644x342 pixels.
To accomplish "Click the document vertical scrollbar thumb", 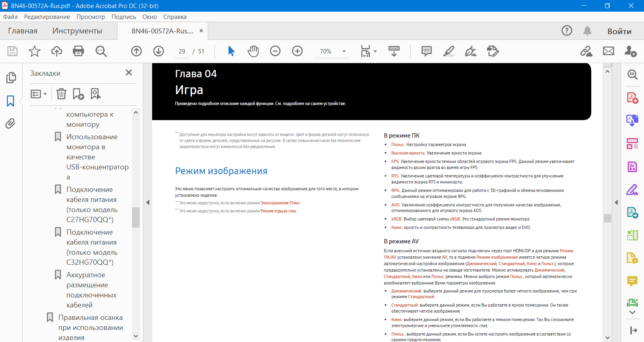I will coord(607,218).
